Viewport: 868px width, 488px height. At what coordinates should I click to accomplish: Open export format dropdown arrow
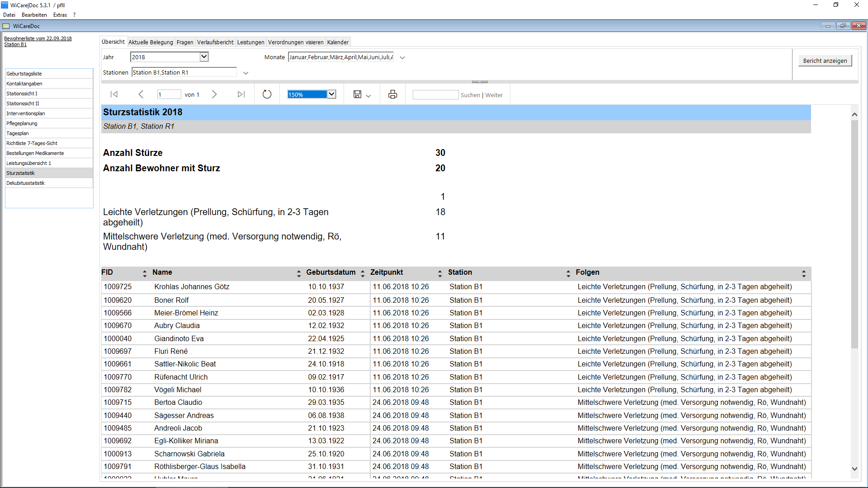coord(368,95)
